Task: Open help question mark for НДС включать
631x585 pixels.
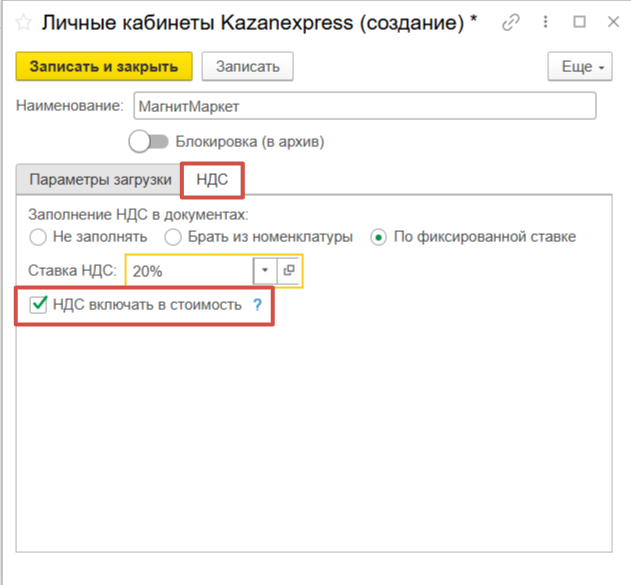Action: (x=257, y=305)
